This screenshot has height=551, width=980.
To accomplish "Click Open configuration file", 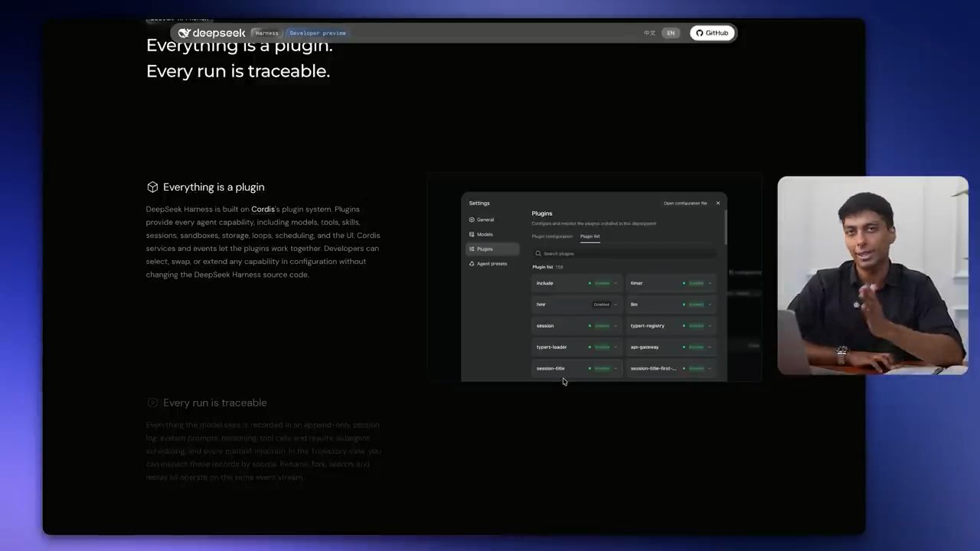I will tap(685, 203).
